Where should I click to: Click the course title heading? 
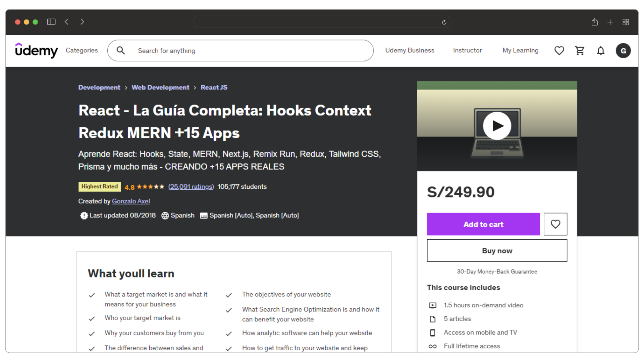pyautogui.click(x=225, y=122)
